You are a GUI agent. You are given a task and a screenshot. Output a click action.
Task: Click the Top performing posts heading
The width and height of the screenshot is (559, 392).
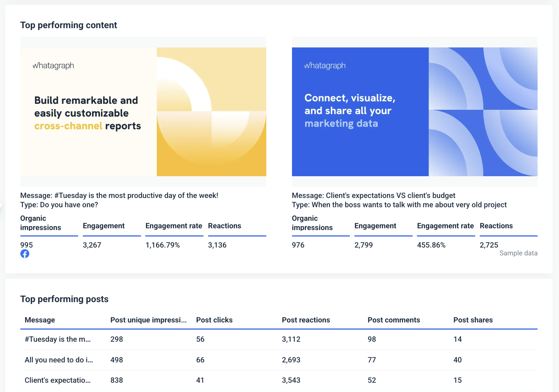point(64,299)
